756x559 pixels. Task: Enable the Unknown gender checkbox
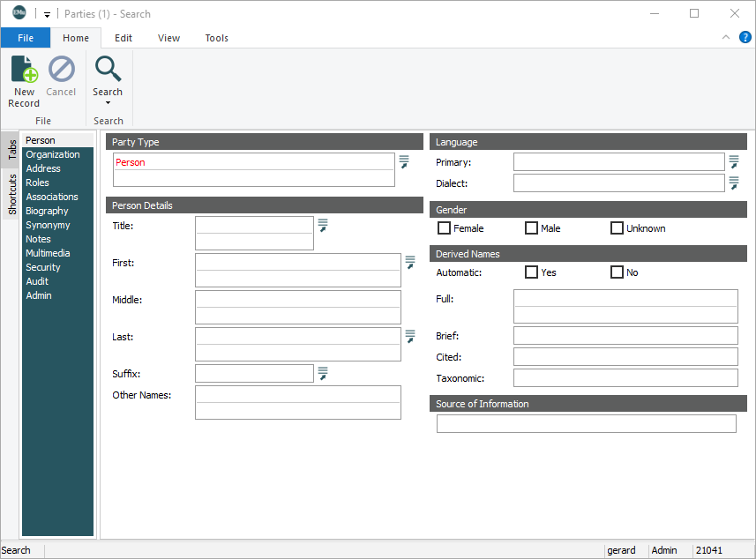(618, 228)
